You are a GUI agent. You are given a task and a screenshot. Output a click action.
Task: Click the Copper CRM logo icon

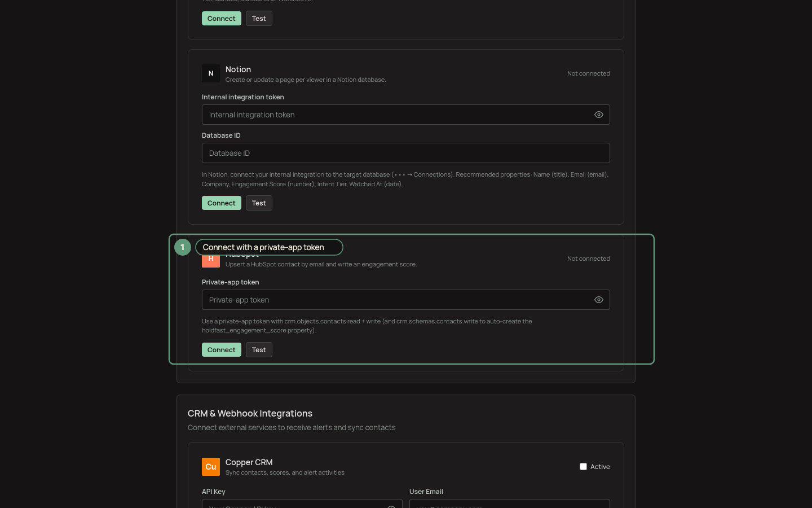pyautogui.click(x=211, y=467)
